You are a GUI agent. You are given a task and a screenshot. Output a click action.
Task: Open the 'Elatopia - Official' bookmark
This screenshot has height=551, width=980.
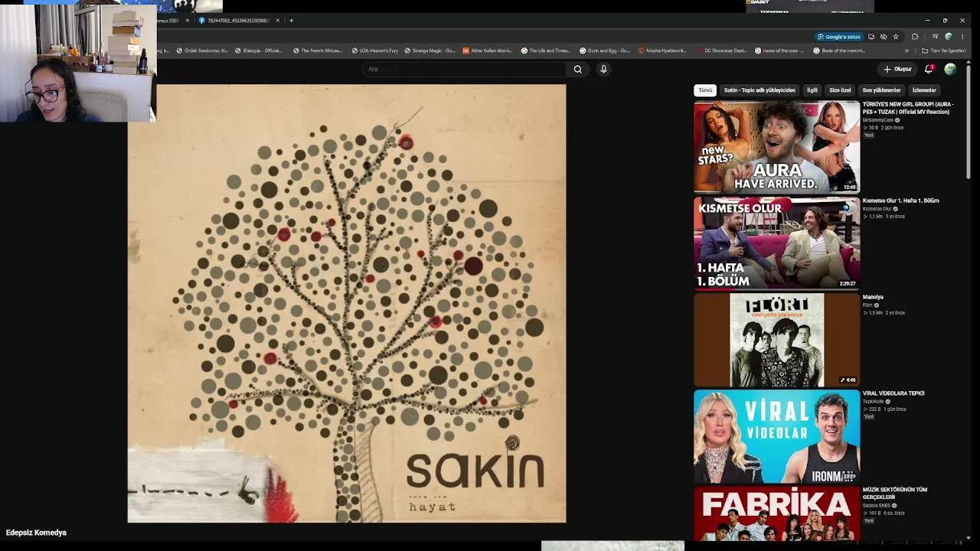click(258, 51)
